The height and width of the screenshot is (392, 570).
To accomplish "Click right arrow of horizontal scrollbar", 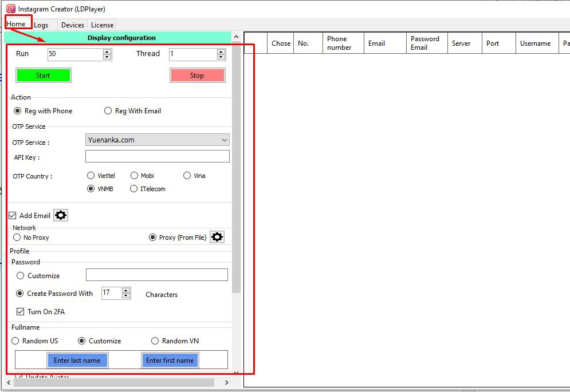I will 226,382.
